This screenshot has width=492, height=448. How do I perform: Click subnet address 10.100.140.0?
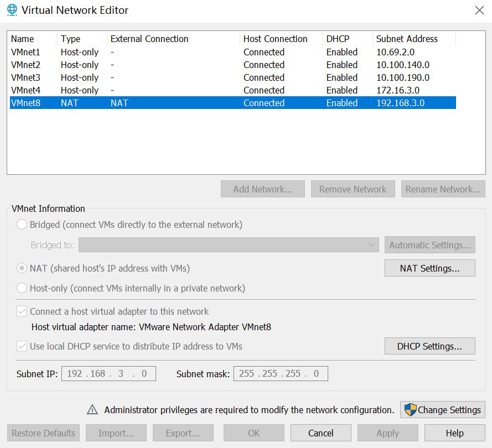[x=403, y=65]
